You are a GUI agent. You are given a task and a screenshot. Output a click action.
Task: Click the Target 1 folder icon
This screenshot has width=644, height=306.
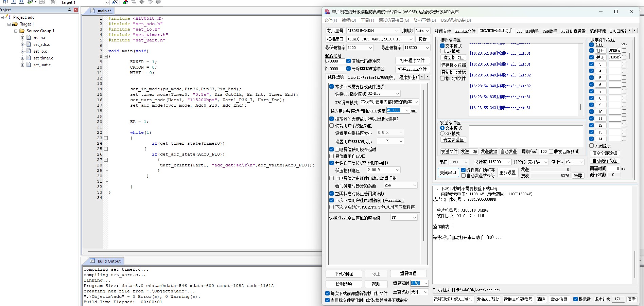15,24
